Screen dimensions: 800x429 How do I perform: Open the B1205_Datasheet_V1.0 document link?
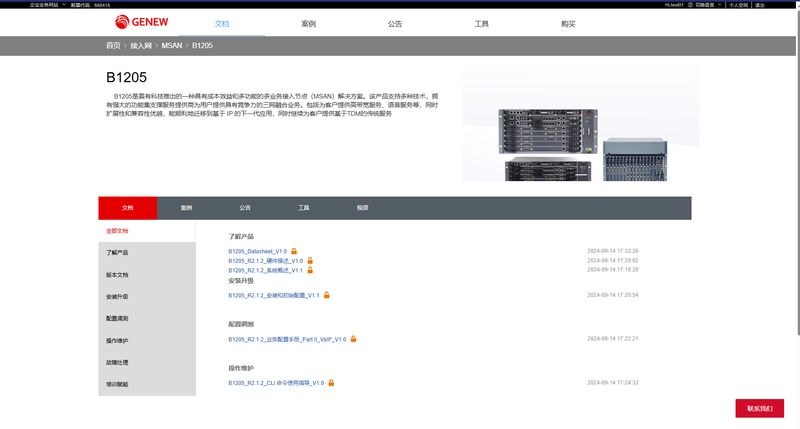pos(257,251)
